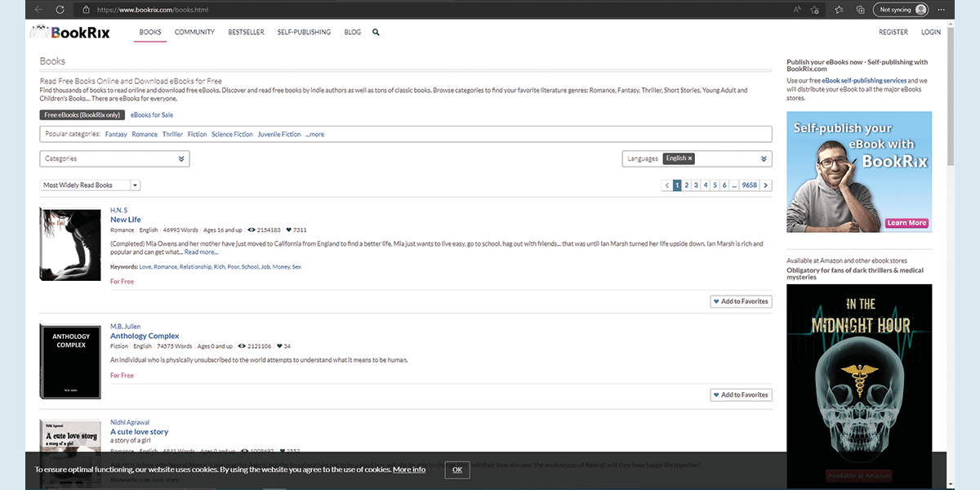The height and width of the screenshot is (490, 980).
Task: Click the Not syncing profile toggle
Action: (901, 10)
